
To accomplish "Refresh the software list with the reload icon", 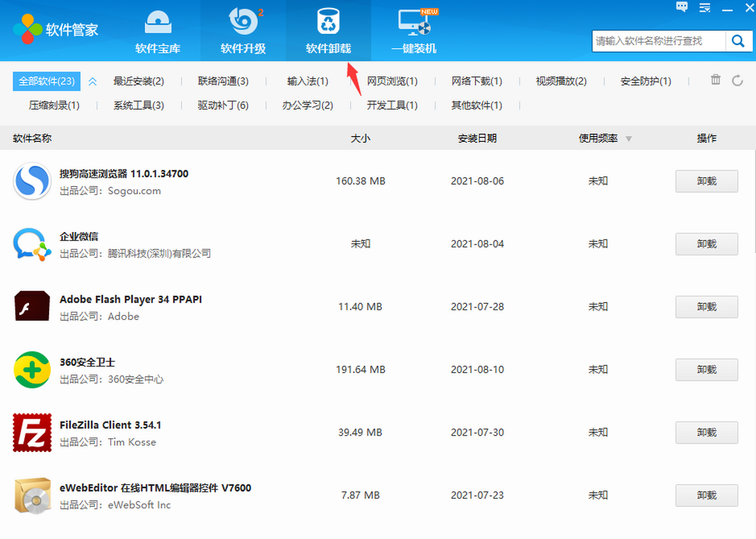I will [737, 80].
